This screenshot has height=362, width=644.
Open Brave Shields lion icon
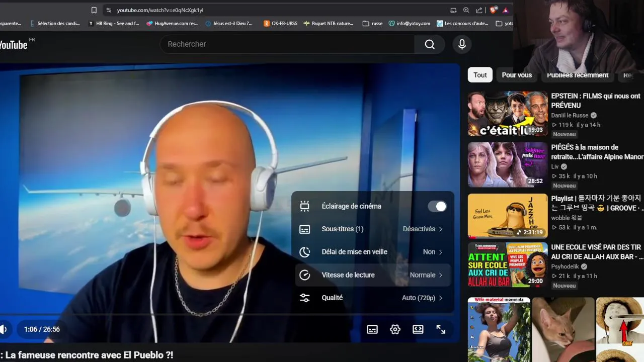tap(494, 10)
